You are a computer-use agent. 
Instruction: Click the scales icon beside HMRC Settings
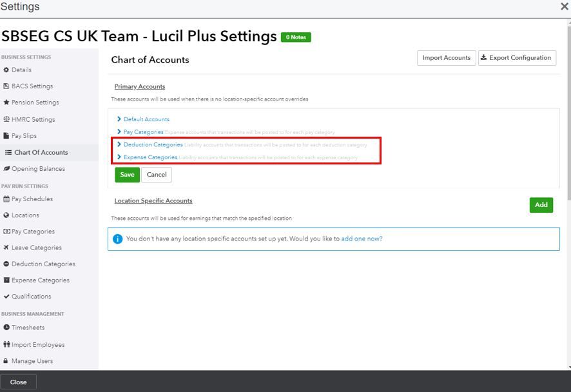pyautogui.click(x=6, y=119)
